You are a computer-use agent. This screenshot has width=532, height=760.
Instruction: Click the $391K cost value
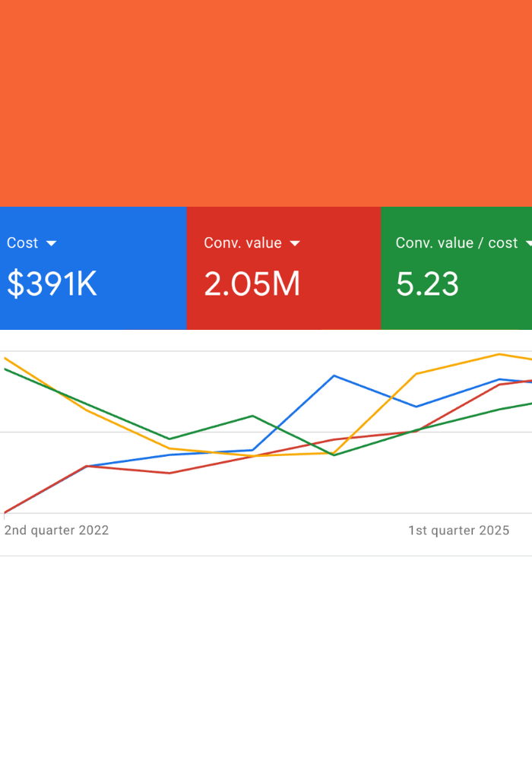(x=52, y=284)
